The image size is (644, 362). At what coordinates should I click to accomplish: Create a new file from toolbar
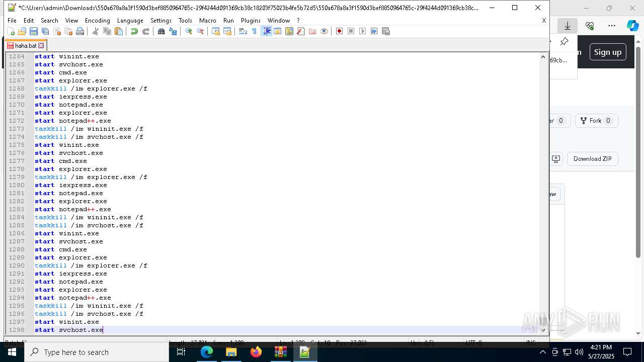pyautogui.click(x=11, y=31)
